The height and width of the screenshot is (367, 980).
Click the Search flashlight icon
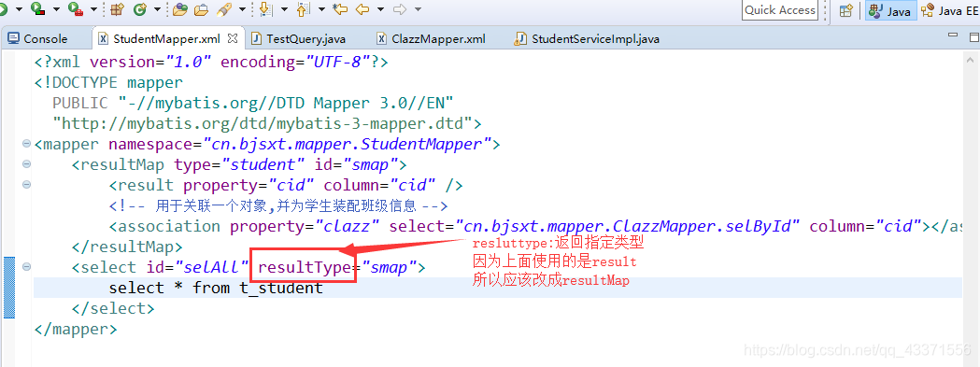click(223, 8)
